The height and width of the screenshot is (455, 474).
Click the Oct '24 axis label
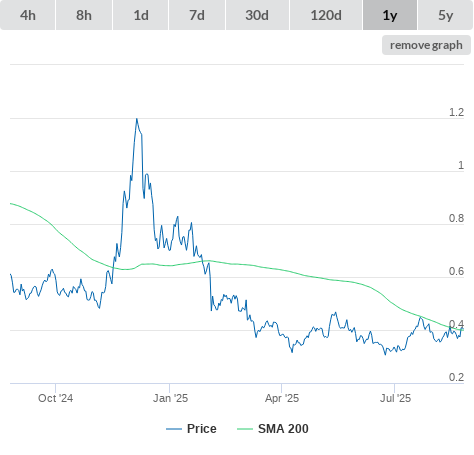pyautogui.click(x=55, y=398)
